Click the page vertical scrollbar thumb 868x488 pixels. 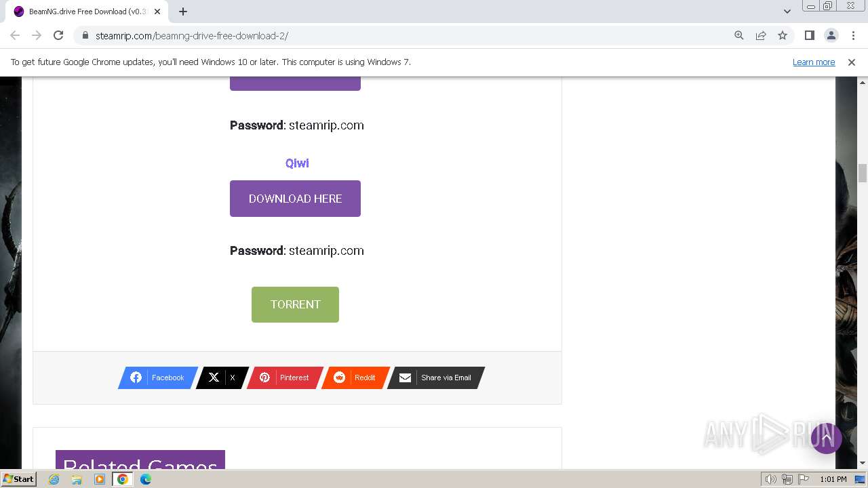pos(863,173)
